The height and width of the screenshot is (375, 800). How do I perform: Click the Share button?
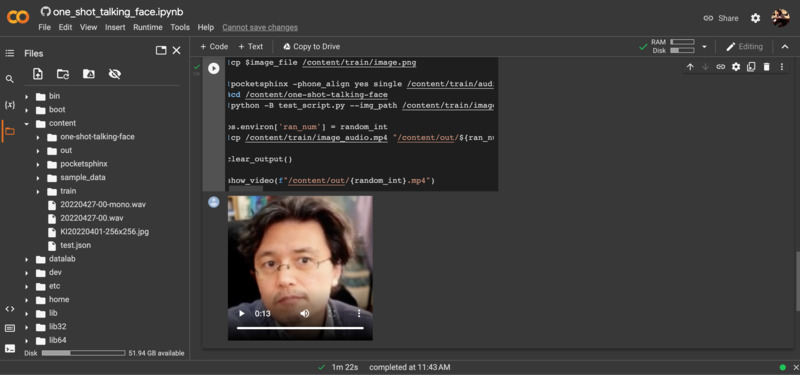720,18
